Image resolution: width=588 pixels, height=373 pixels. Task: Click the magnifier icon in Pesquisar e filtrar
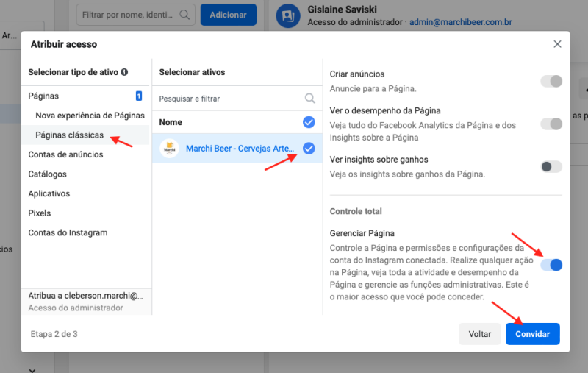click(x=311, y=98)
